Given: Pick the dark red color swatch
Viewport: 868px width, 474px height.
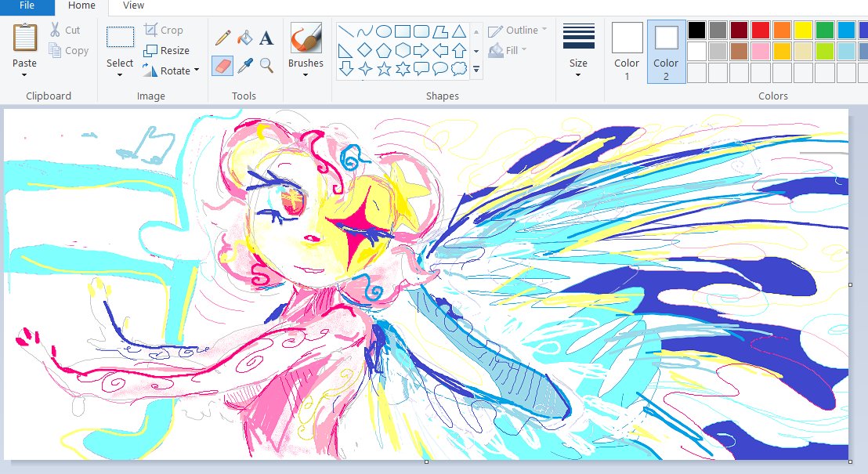Looking at the screenshot, I should [x=739, y=30].
